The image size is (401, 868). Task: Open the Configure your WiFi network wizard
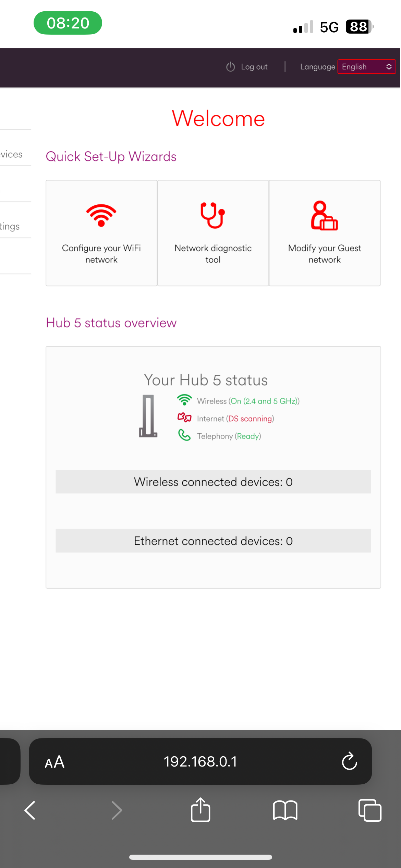tap(101, 233)
